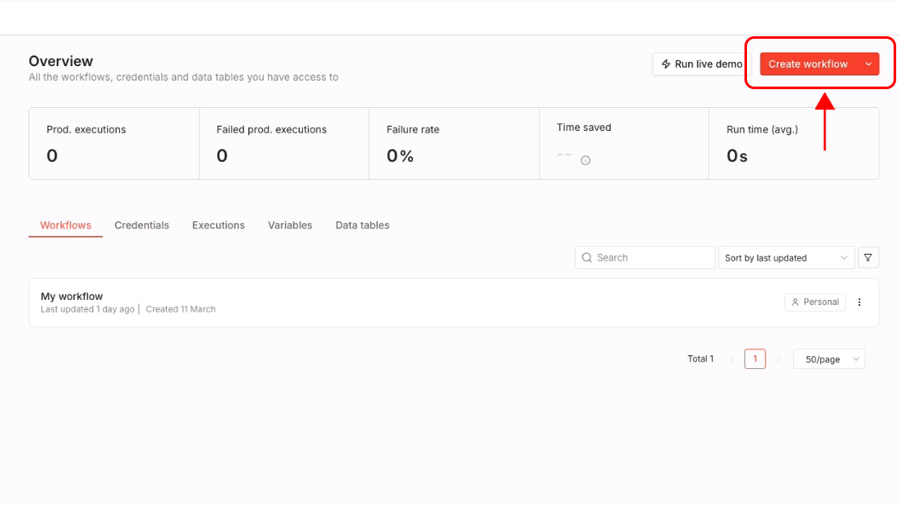The width and height of the screenshot is (900, 505).
Task: Click the Time saved info icon
Action: click(x=586, y=160)
